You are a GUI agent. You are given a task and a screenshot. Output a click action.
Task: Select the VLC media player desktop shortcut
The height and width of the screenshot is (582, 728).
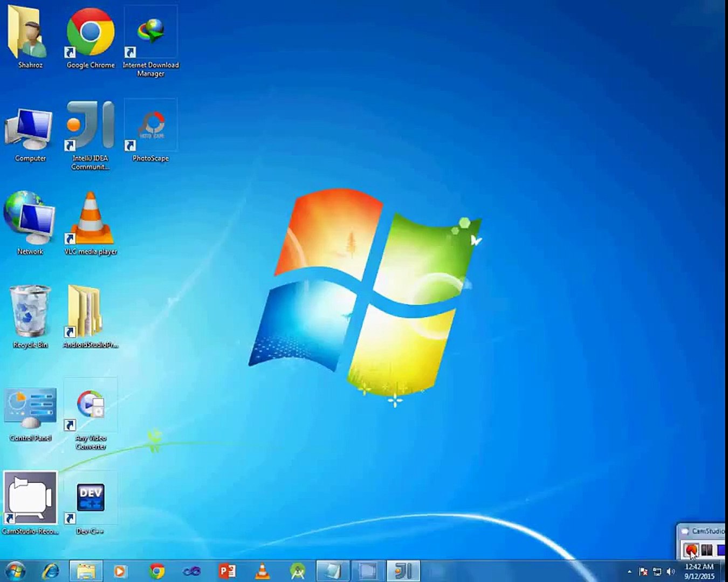click(x=91, y=224)
